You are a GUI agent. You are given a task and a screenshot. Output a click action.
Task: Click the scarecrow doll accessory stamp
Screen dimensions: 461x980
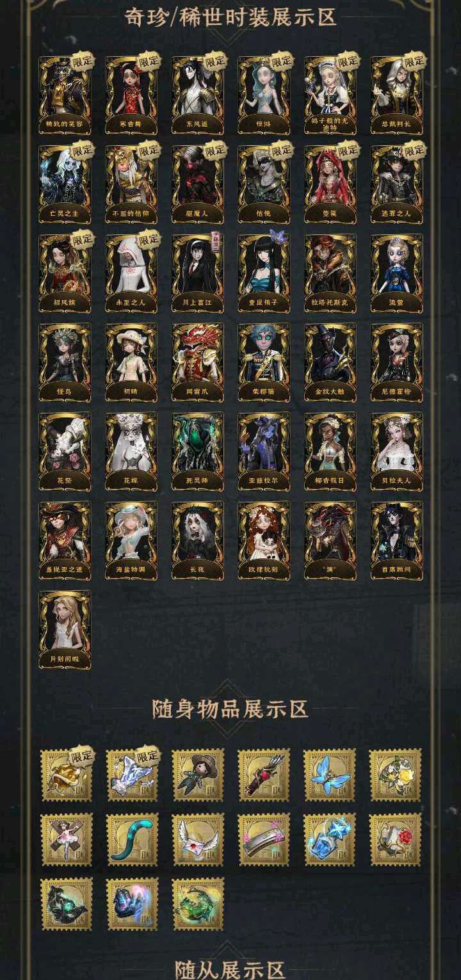click(x=198, y=775)
